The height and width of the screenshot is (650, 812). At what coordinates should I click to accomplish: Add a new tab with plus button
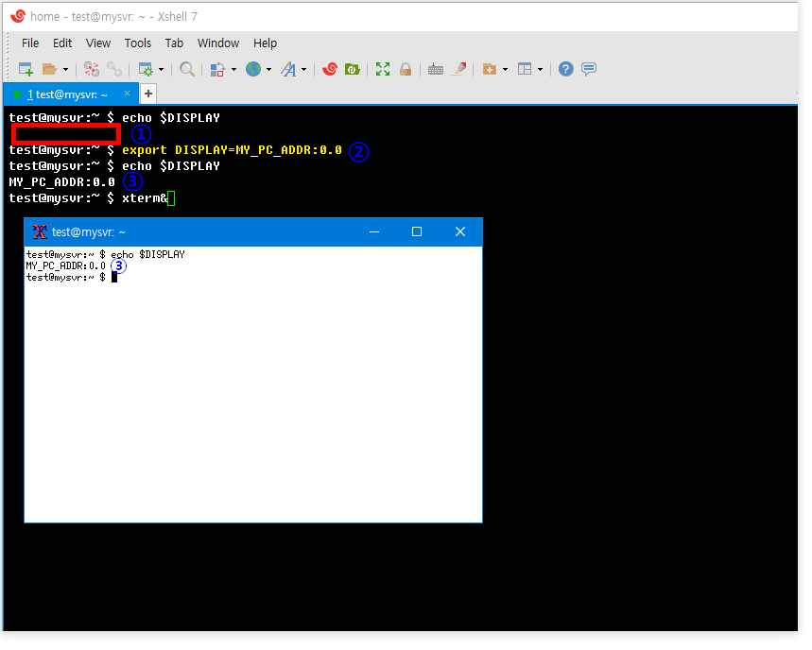148,94
